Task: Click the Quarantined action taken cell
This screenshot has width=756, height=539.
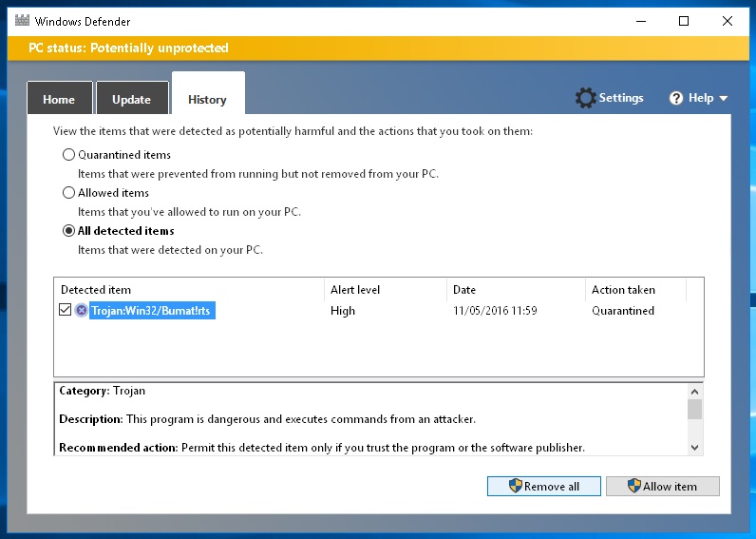Action: 623,311
